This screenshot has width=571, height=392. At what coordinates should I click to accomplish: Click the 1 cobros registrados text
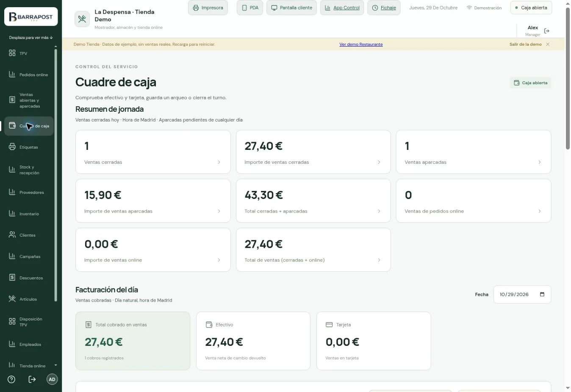pos(104,358)
